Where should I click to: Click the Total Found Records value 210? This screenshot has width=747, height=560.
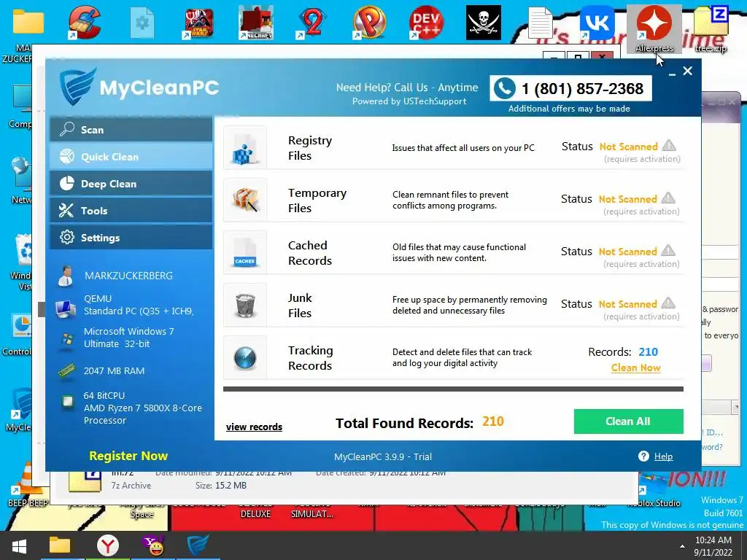point(492,421)
